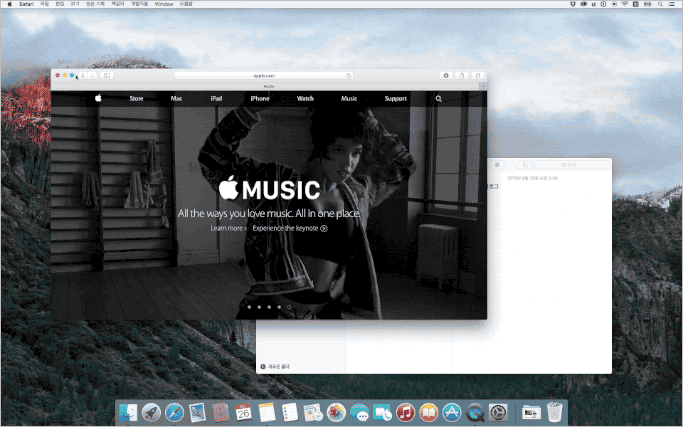Open Window menu in menu bar
683x427 pixels.
(164, 4)
